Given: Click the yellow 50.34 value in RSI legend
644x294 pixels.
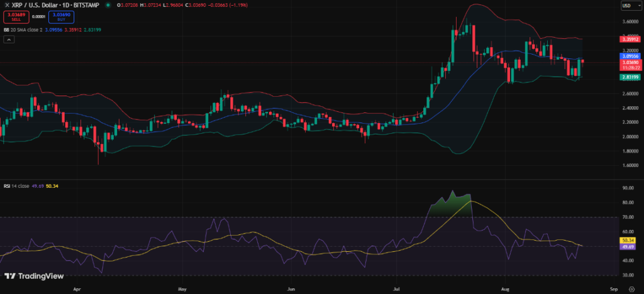Looking at the screenshot, I should [x=52, y=186].
